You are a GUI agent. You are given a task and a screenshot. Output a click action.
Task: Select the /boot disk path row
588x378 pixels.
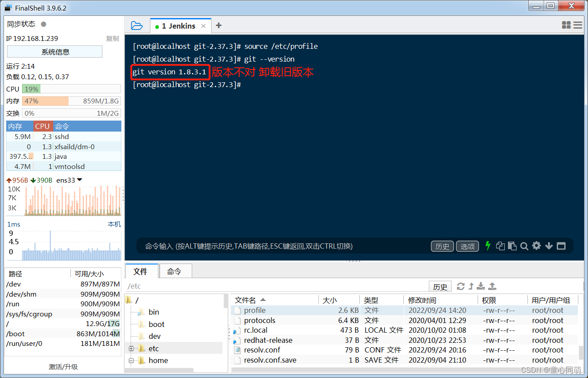point(63,334)
